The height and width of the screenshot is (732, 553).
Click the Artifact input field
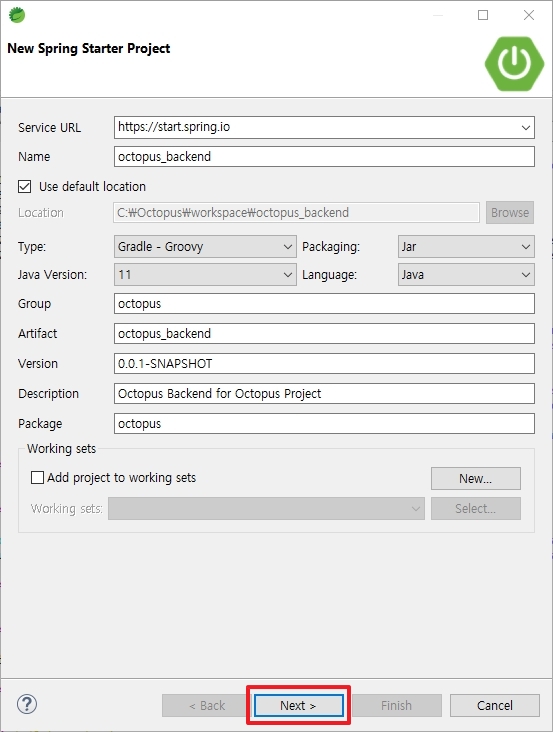coord(324,334)
